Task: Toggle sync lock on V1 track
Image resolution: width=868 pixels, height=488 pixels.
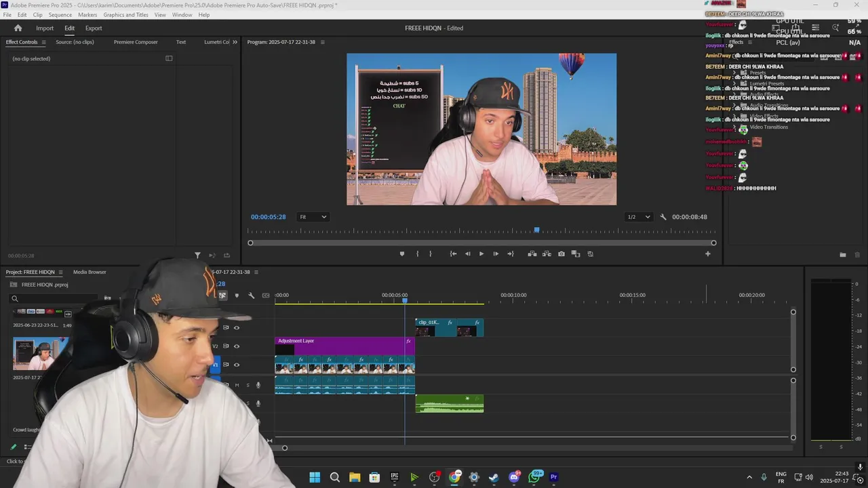Action: 226,365
